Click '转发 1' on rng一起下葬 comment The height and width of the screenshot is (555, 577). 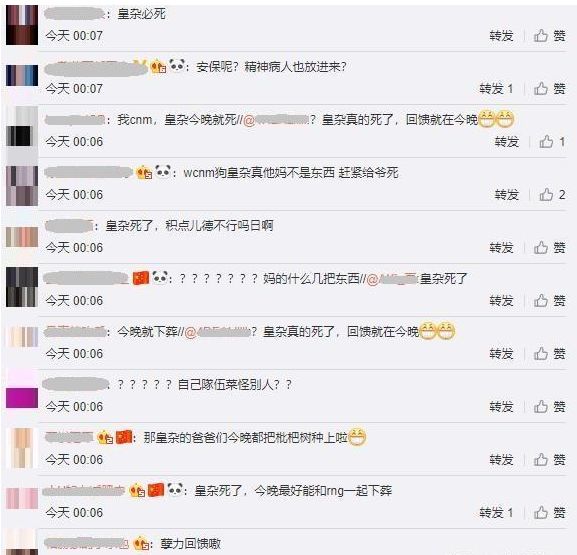click(x=496, y=513)
